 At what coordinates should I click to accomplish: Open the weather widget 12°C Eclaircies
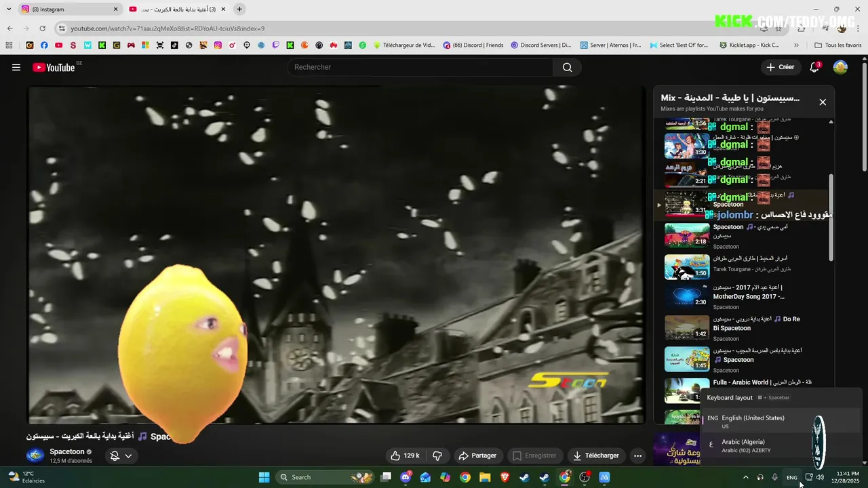click(x=26, y=477)
